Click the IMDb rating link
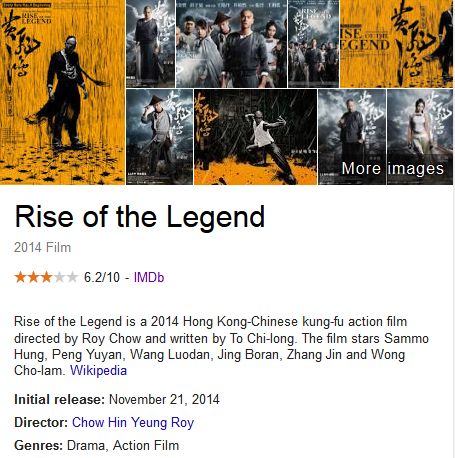 tap(149, 277)
